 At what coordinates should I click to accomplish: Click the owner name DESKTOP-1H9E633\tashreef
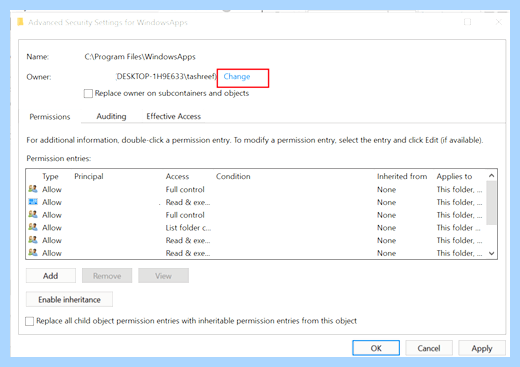(x=166, y=77)
